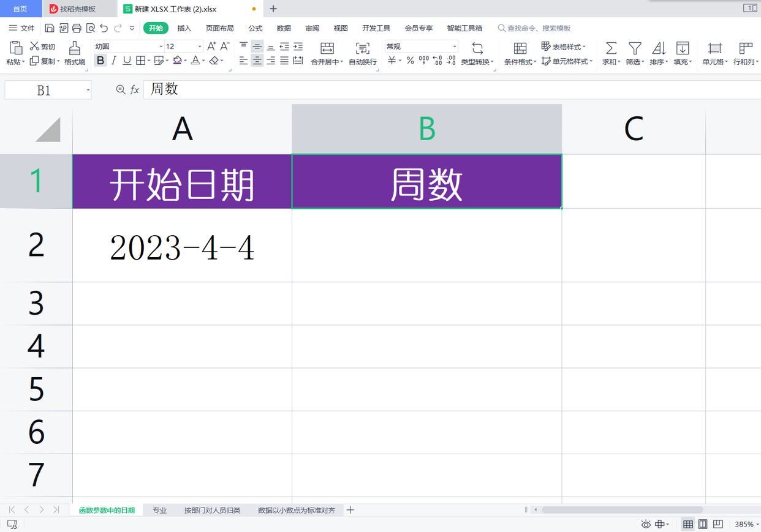This screenshot has height=532, width=761.
Task: Click the Filter (筛选) funnel icon
Action: (x=635, y=48)
